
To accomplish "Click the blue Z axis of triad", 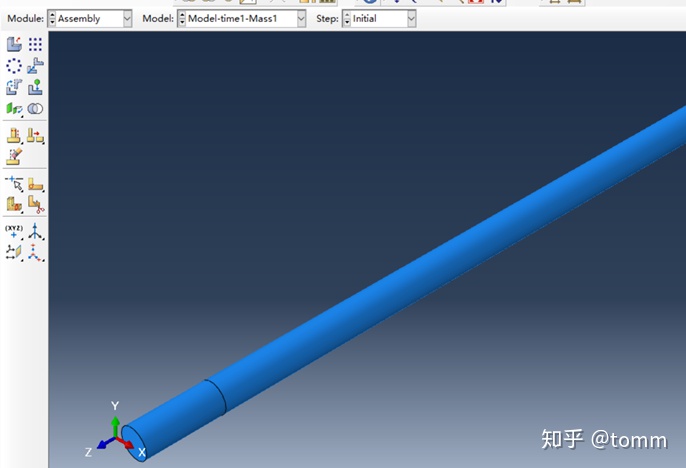I will coord(105,443).
